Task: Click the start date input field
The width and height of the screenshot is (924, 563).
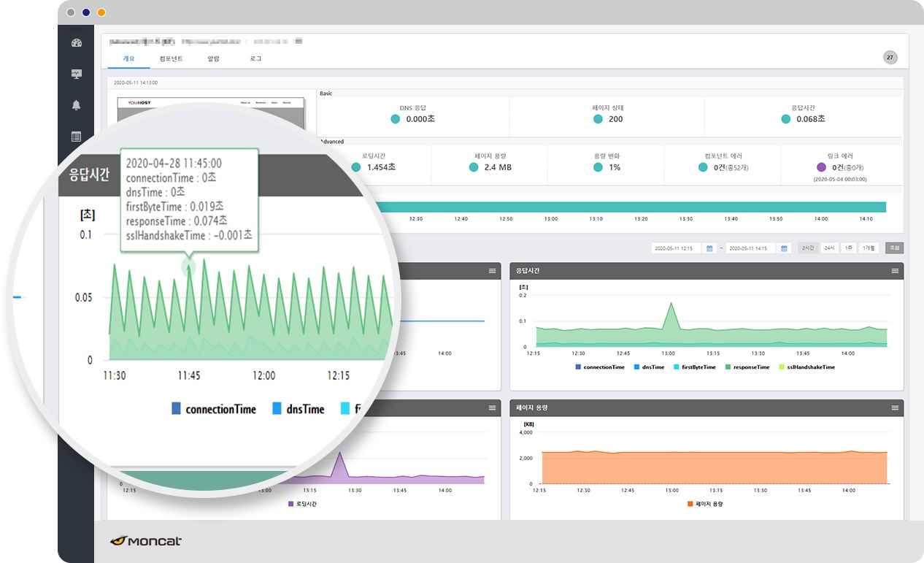Action: [675, 248]
